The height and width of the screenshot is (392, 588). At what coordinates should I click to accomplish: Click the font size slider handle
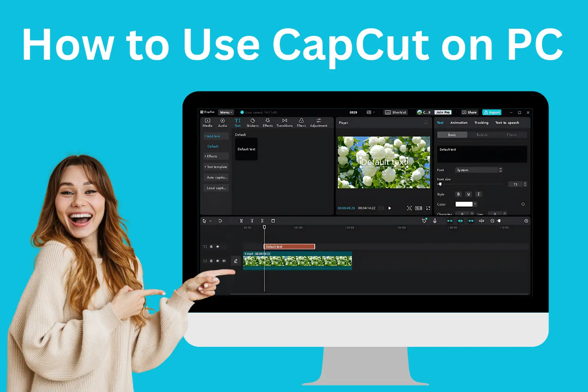(x=440, y=184)
